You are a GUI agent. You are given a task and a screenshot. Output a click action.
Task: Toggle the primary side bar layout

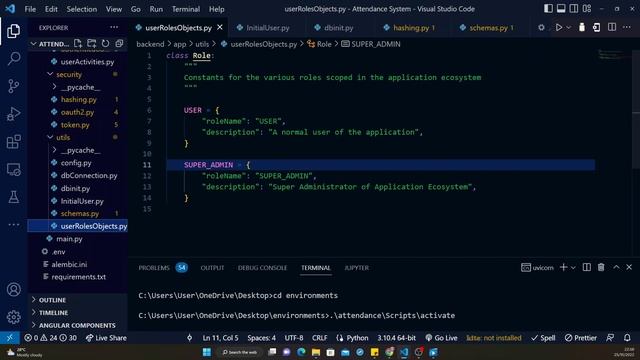[548, 9]
